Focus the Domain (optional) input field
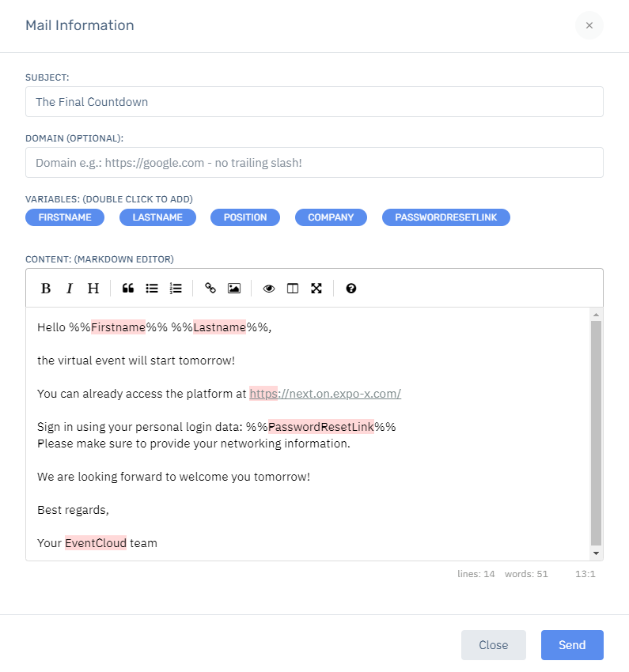The width and height of the screenshot is (629, 672). [314, 162]
